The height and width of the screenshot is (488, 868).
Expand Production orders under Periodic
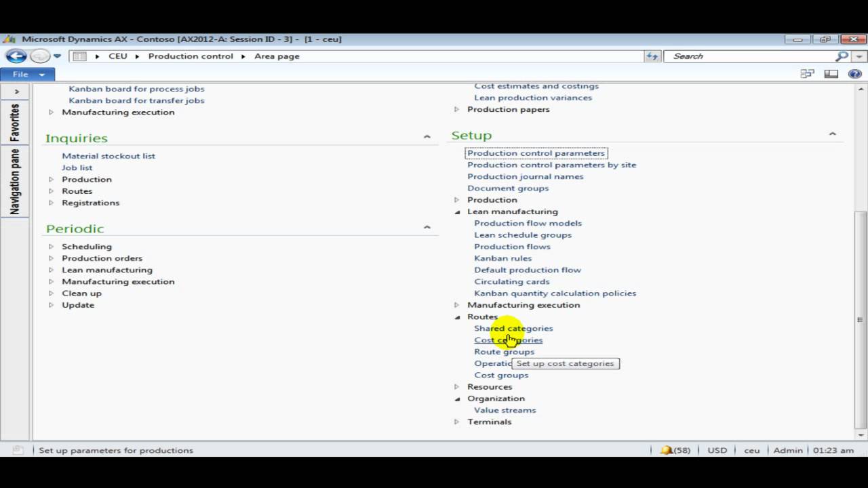coord(51,258)
